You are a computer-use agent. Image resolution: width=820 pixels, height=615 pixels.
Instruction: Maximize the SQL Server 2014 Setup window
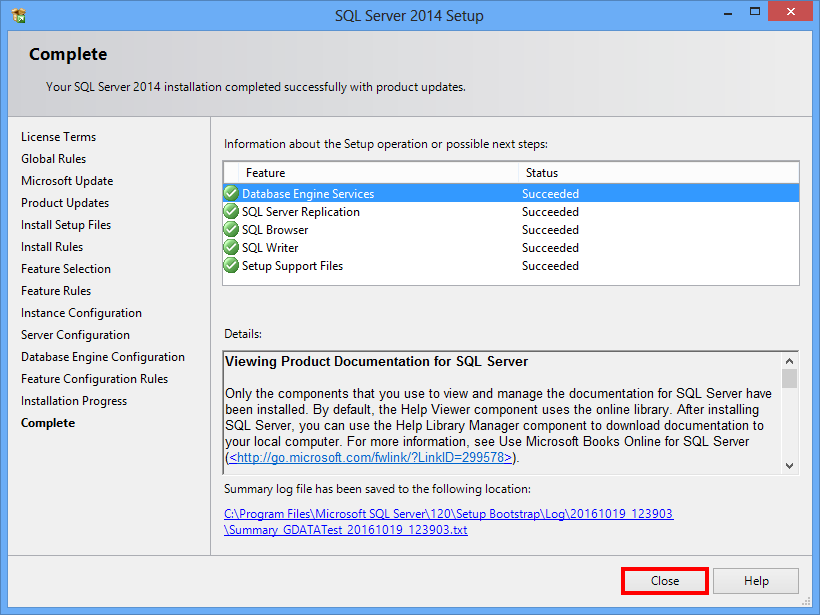click(x=755, y=12)
